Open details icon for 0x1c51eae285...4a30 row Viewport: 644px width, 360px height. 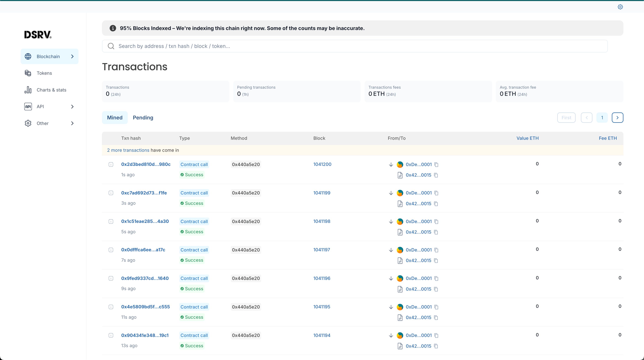[111, 221]
